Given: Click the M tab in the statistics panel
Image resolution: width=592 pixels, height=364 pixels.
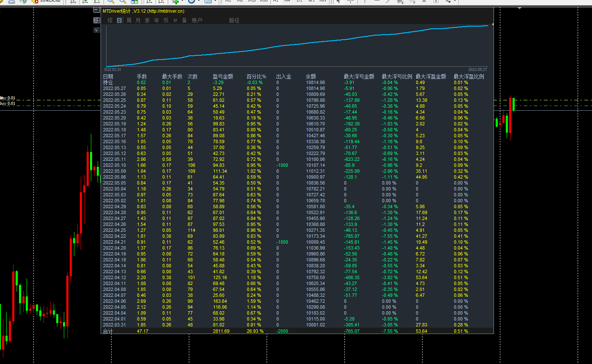Looking at the screenshot, I should pyautogui.click(x=175, y=20).
